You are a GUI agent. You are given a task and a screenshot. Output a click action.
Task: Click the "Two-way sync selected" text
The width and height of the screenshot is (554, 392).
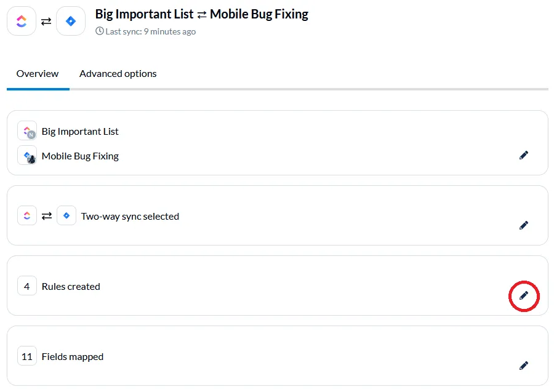(130, 217)
